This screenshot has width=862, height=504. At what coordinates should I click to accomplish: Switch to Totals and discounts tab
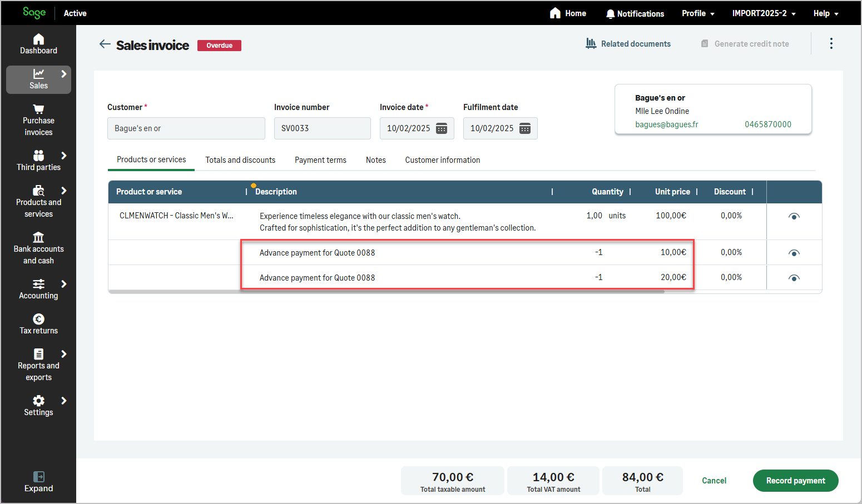point(240,160)
